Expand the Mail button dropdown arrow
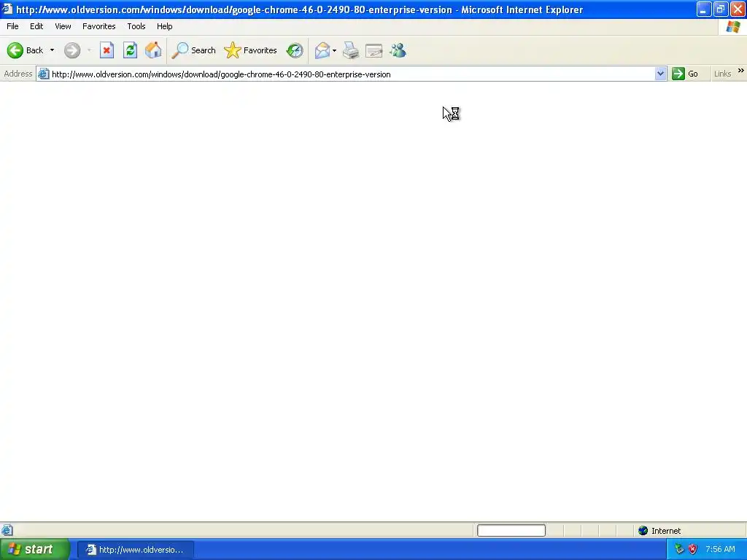The width and height of the screenshot is (747, 560). point(334,50)
